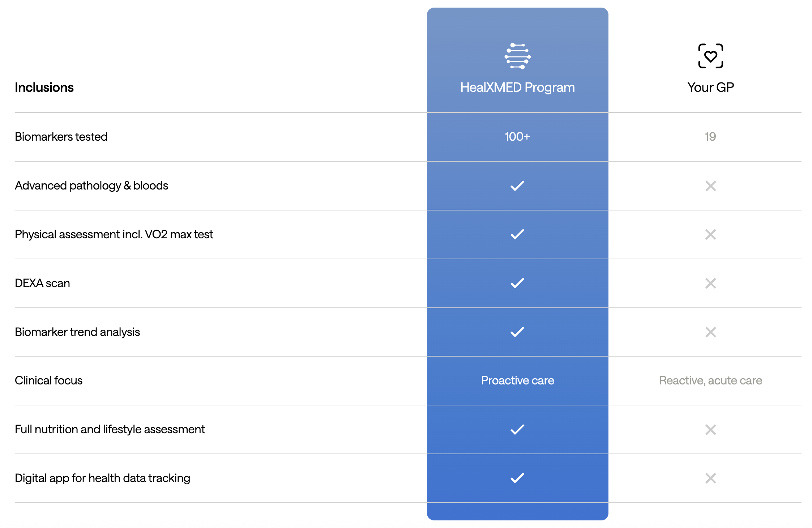Viewport: 812px width, 528px height.
Task: Click the GP cross for DEXA scan
Action: pyautogui.click(x=710, y=283)
